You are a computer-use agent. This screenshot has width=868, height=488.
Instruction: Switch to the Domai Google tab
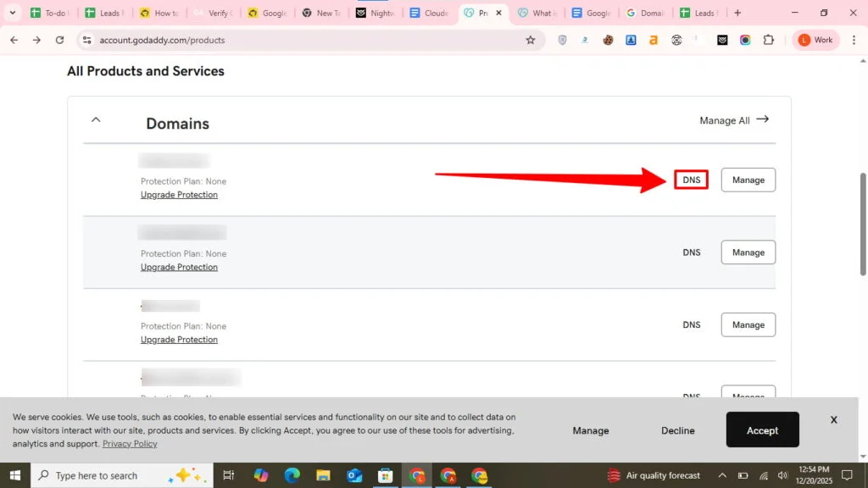(x=645, y=13)
